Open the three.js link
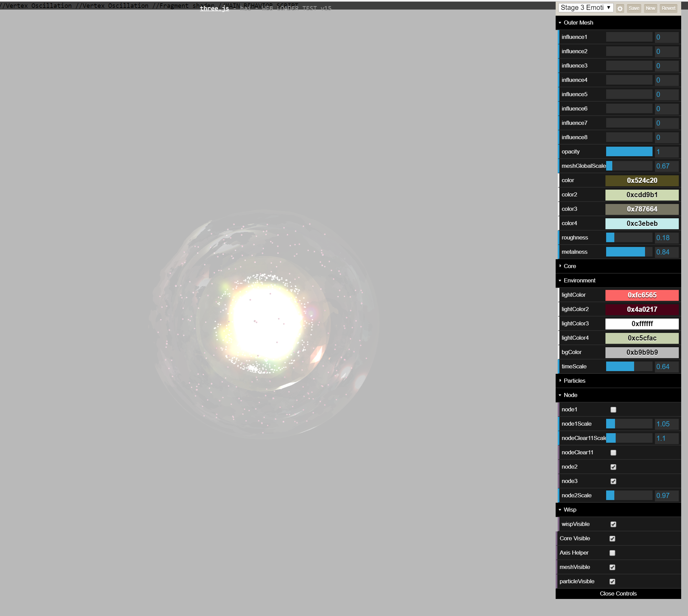Viewport: 688px width, 616px height. [x=214, y=9]
